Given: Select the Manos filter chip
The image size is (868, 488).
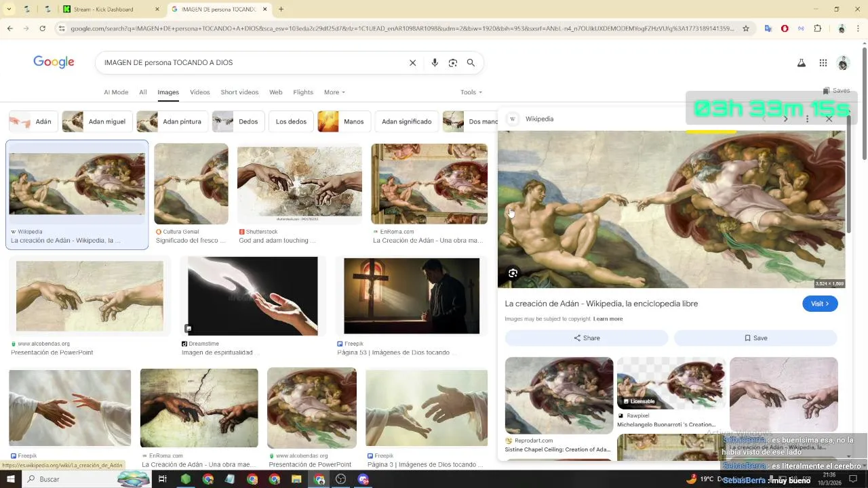Looking at the screenshot, I should point(343,122).
